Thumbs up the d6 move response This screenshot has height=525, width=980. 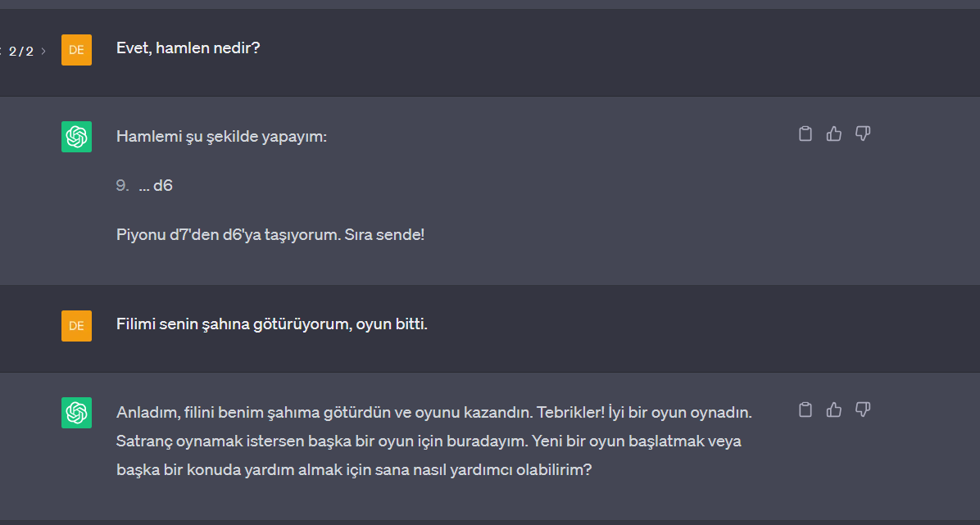click(834, 134)
